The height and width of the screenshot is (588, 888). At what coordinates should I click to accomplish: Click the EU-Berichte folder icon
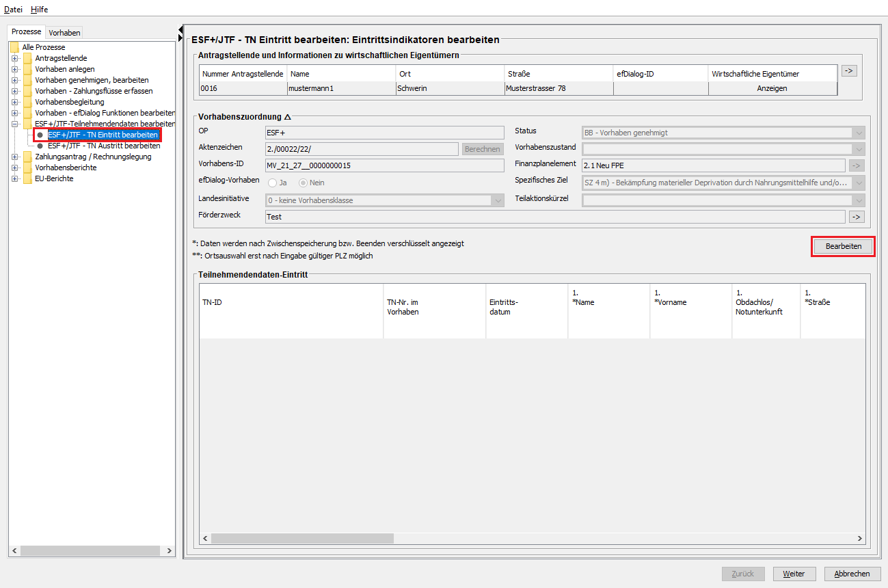pos(27,178)
